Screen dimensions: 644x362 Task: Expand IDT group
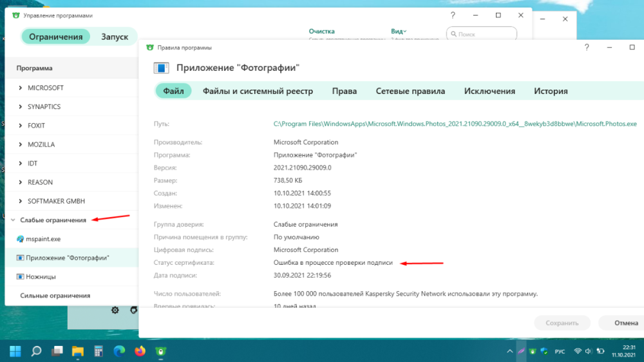[20, 163]
